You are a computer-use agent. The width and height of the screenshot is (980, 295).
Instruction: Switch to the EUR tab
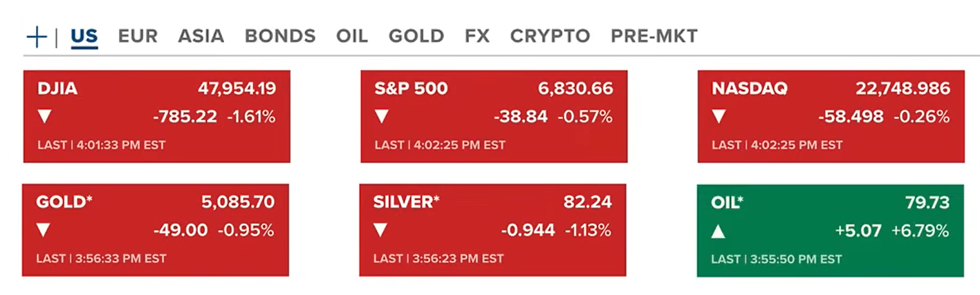click(138, 36)
